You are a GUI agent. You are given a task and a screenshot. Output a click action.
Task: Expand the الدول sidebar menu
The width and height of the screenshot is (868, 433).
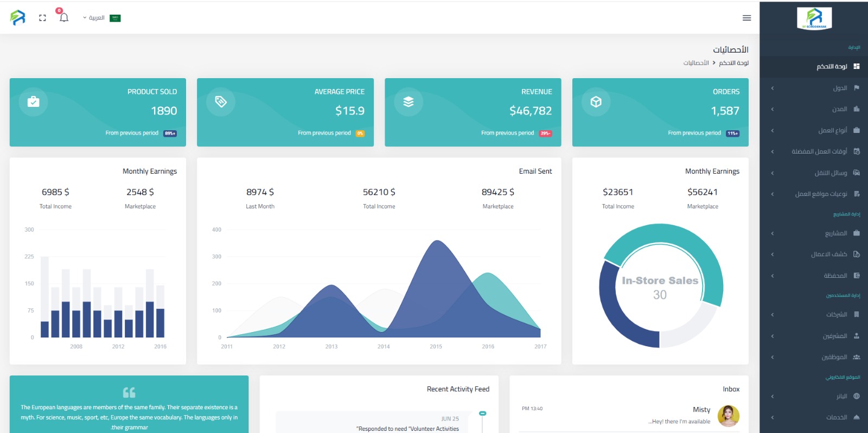pos(839,88)
